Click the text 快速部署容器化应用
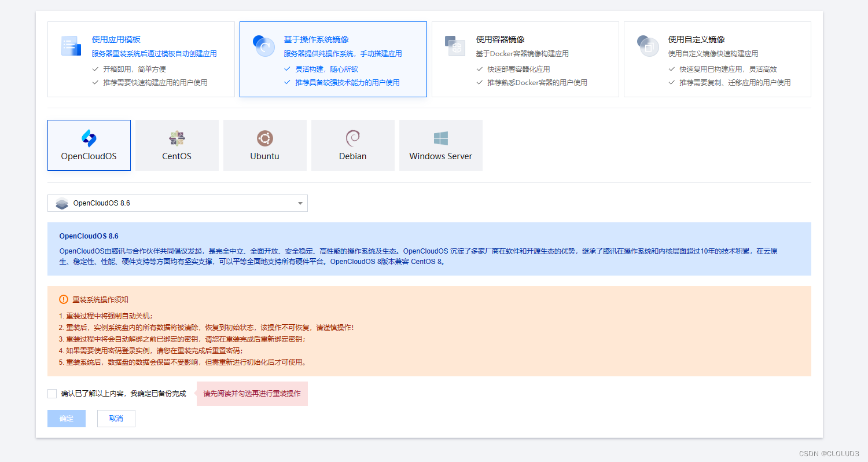 [x=518, y=69]
